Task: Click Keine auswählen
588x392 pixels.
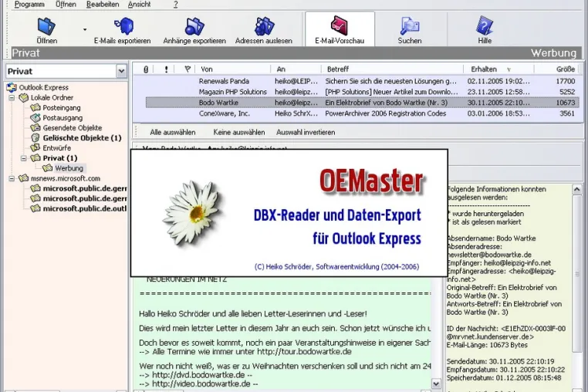Action: coord(239,133)
